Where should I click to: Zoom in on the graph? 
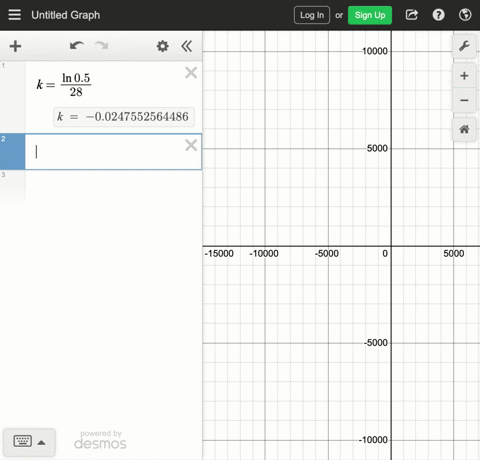pyautogui.click(x=464, y=76)
